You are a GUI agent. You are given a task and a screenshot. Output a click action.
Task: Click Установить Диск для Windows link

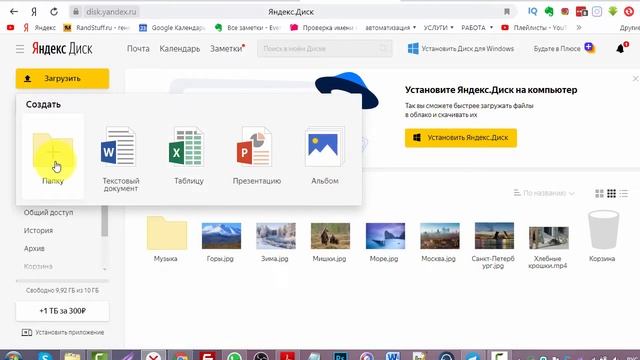pos(461,49)
